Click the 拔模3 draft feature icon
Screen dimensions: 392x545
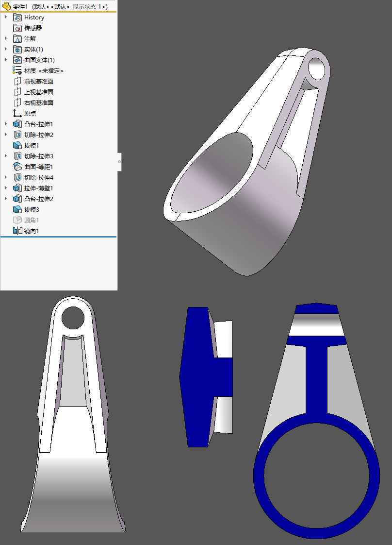pos(17,209)
